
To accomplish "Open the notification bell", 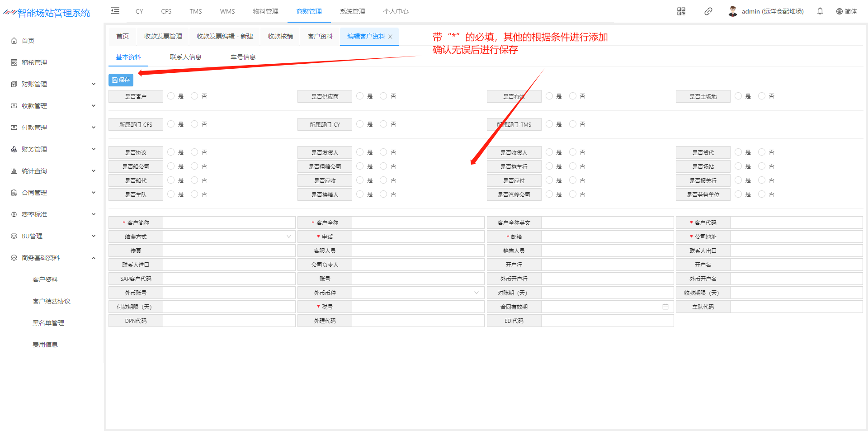I will pos(820,11).
